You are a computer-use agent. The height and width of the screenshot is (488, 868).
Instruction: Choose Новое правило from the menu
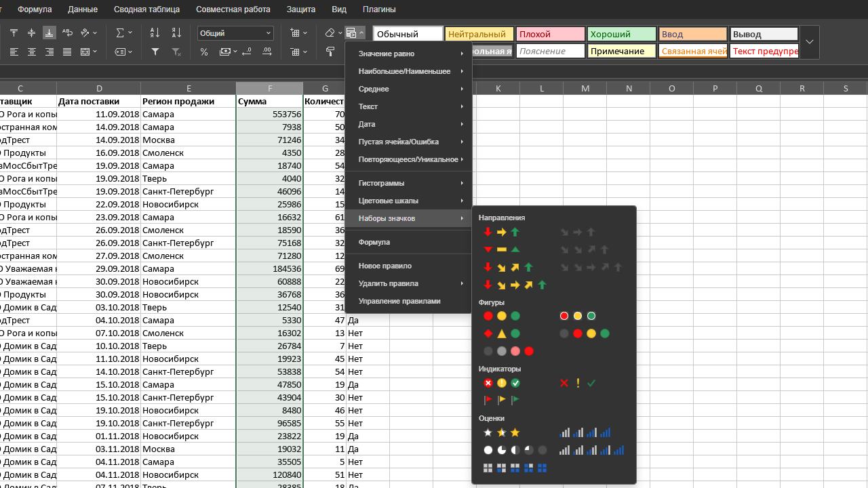tap(384, 266)
